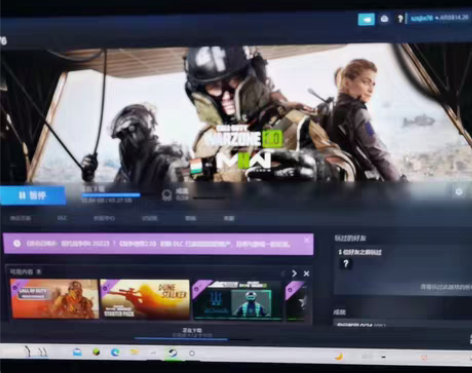
Task: Click the achievements trophy icon
Action: point(167,195)
